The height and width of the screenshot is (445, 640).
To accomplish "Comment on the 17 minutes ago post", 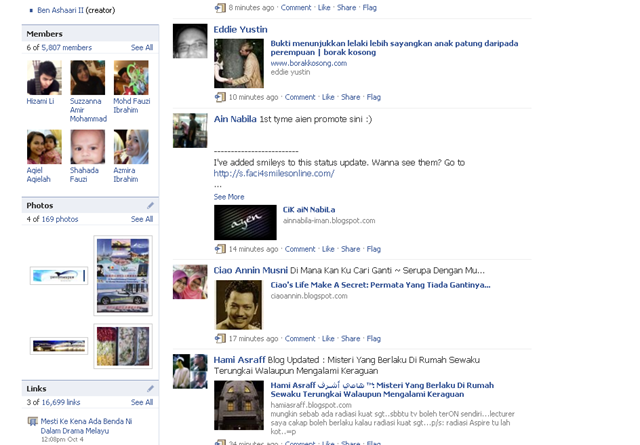I will [300, 338].
